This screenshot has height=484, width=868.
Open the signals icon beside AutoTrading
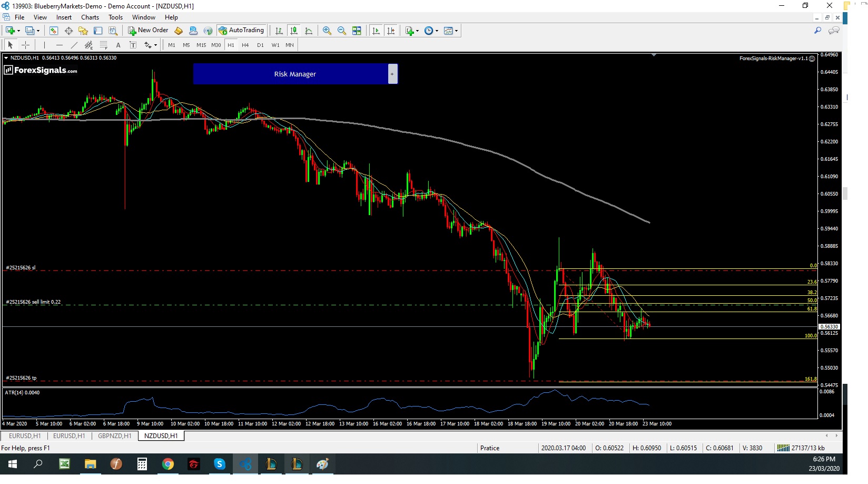[208, 31]
